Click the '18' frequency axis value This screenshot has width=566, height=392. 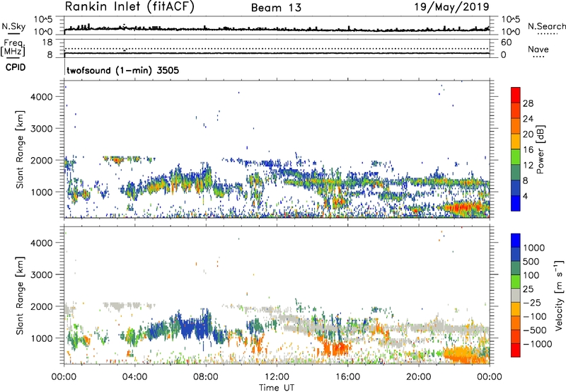click(x=47, y=42)
